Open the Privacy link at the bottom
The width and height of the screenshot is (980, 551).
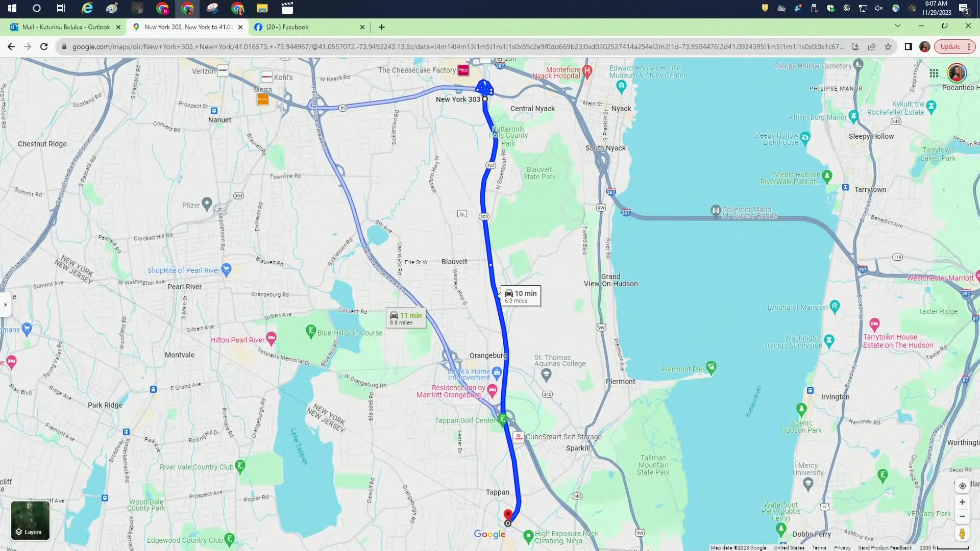tap(842, 547)
